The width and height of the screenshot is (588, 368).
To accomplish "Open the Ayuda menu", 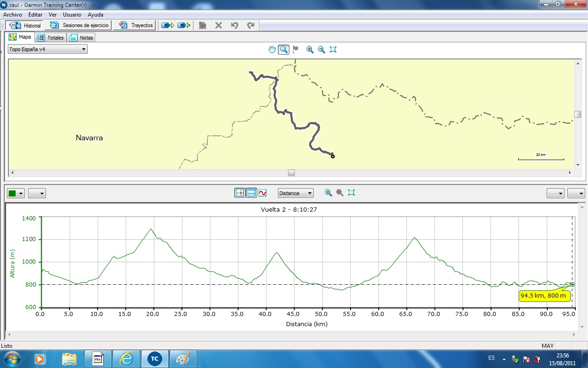I will (x=96, y=15).
